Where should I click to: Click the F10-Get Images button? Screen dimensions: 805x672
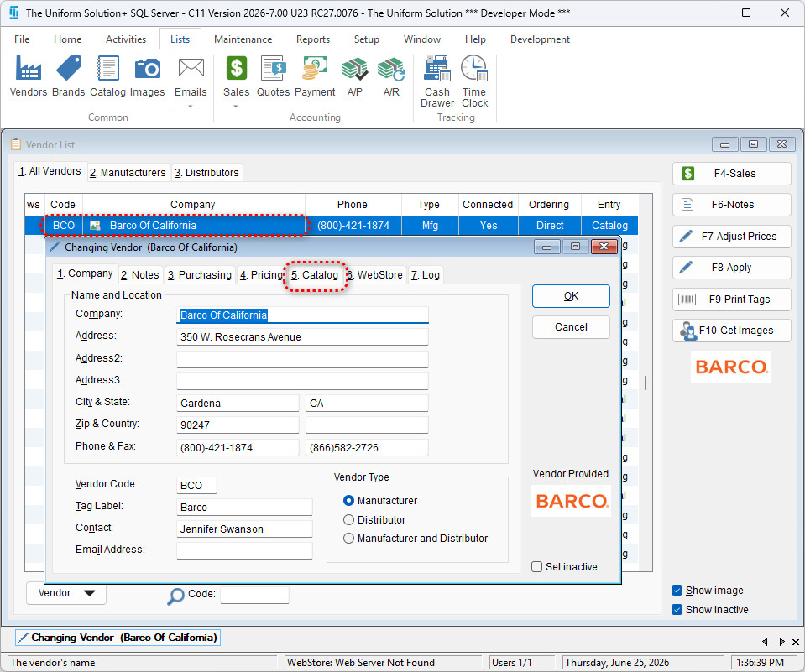point(732,331)
